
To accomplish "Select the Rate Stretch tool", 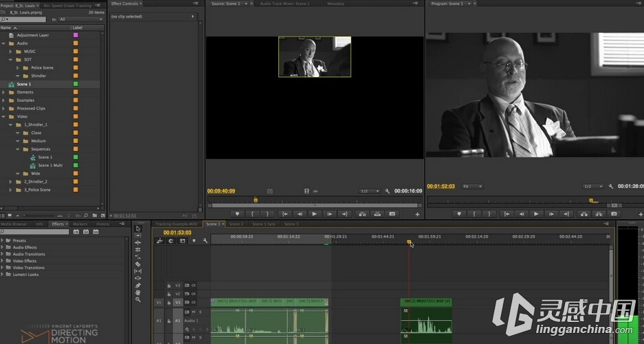I will point(138,257).
